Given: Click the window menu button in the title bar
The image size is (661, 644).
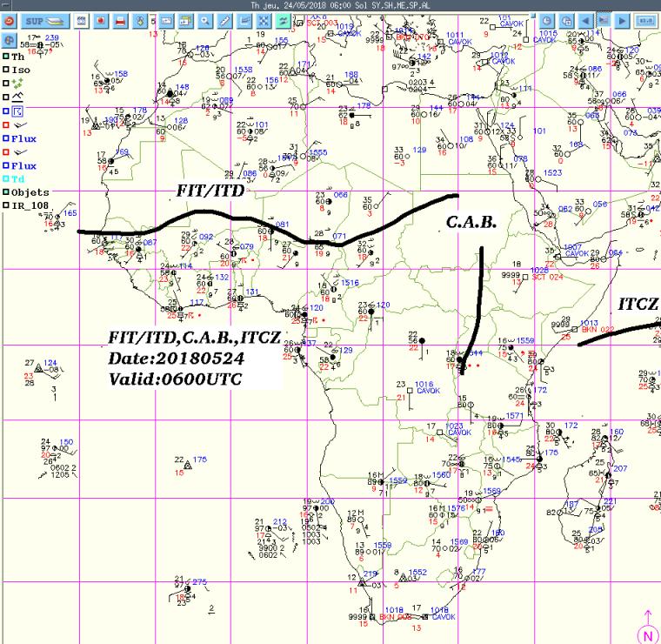Looking at the screenshot, I should pos(4,5).
